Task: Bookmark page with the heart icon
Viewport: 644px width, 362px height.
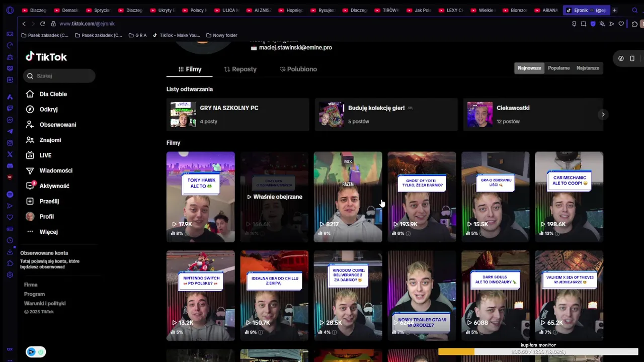Action: click(x=621, y=24)
